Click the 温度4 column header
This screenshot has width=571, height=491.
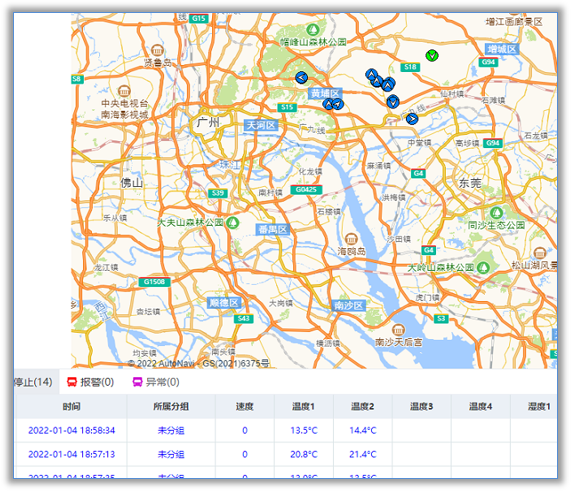pyautogui.click(x=480, y=406)
